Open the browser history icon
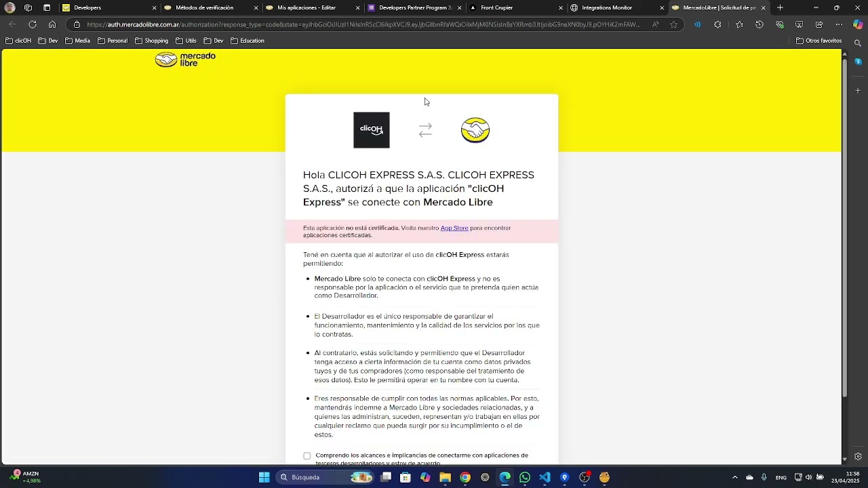 coord(759,24)
